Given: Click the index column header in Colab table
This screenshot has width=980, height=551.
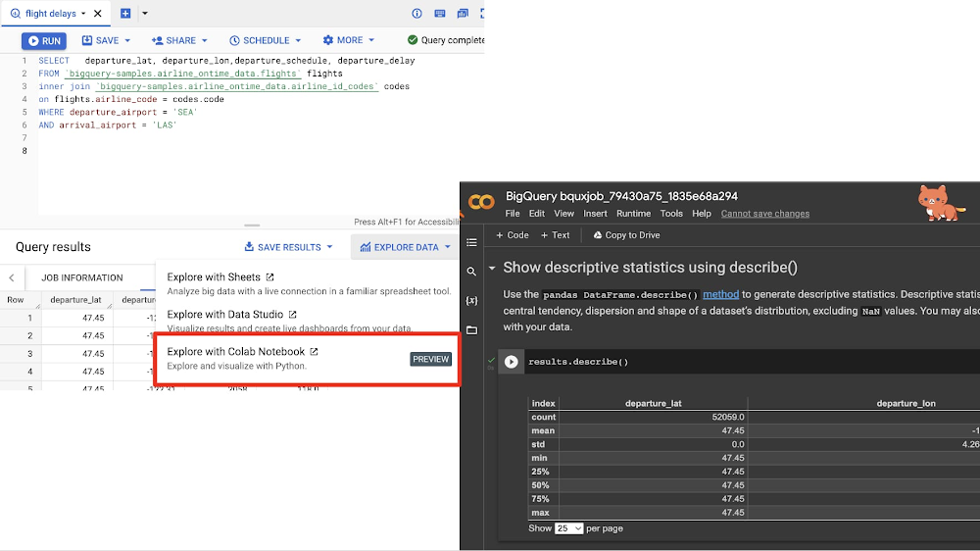Looking at the screenshot, I should pos(543,403).
